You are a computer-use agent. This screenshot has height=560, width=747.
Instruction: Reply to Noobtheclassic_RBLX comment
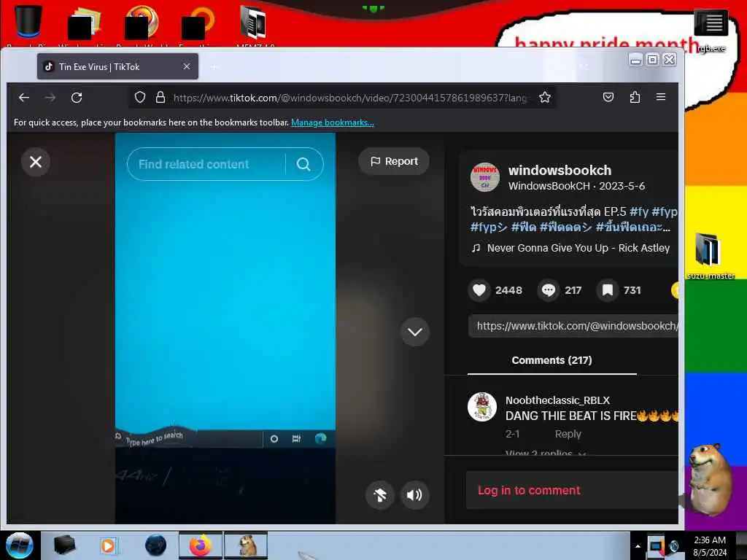568,434
